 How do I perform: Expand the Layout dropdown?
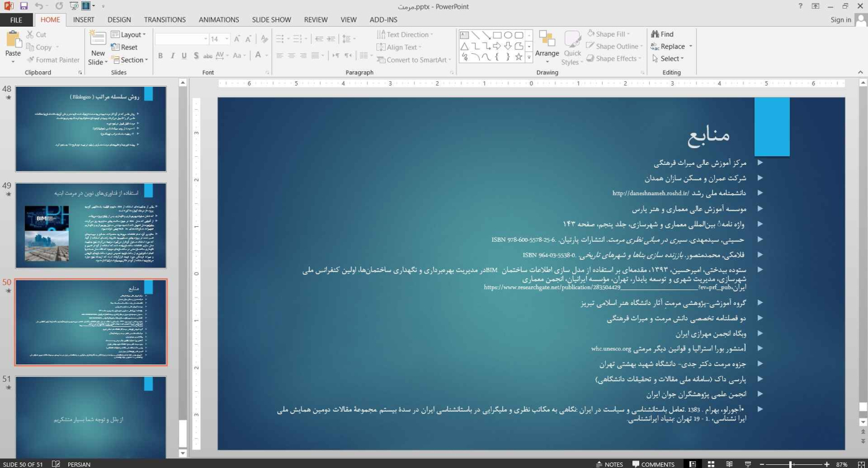(128, 35)
